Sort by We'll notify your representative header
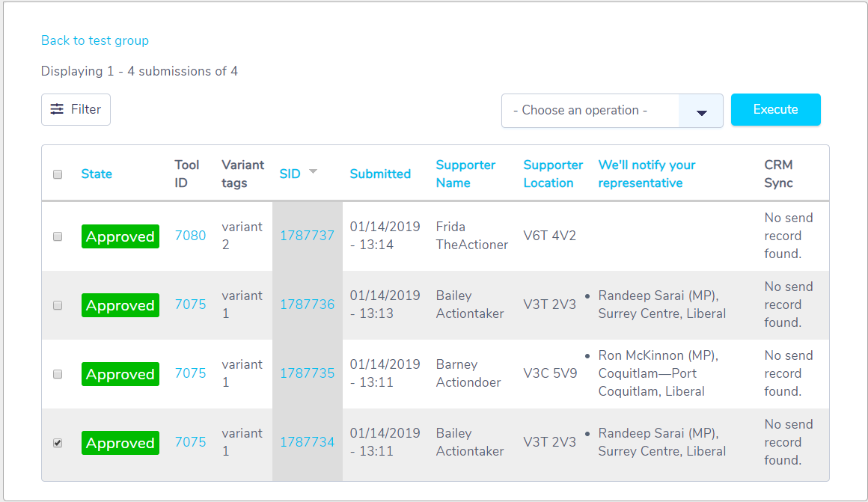Viewport: 868px width, 502px height. tap(647, 174)
